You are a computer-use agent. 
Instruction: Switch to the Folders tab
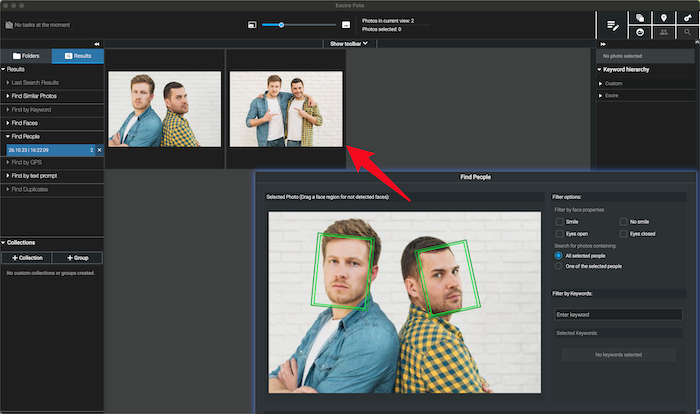point(26,57)
